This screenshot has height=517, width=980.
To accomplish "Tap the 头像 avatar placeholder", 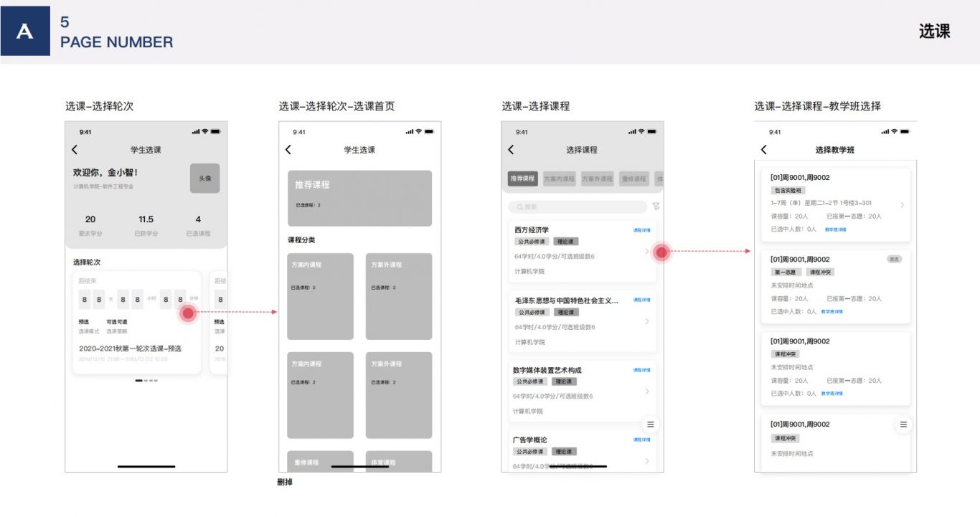I will click(204, 178).
